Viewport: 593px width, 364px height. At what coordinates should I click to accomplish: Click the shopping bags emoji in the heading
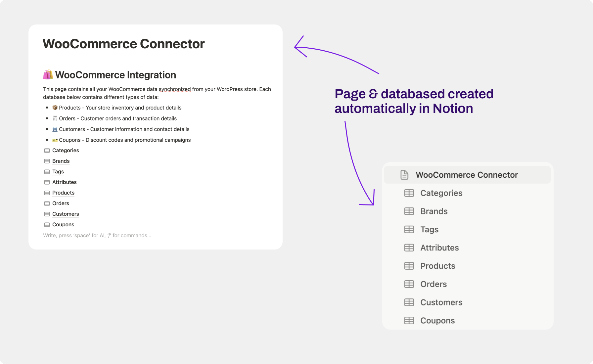click(x=47, y=75)
